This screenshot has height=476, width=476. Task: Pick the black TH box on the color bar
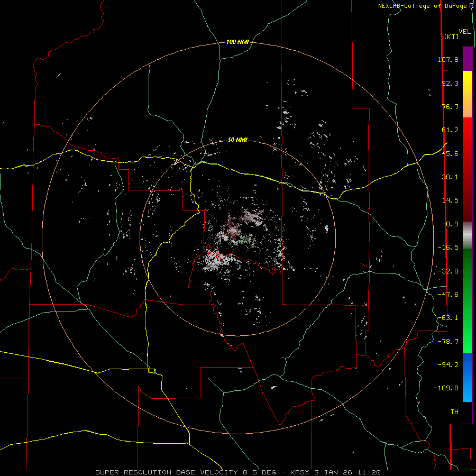click(x=467, y=412)
